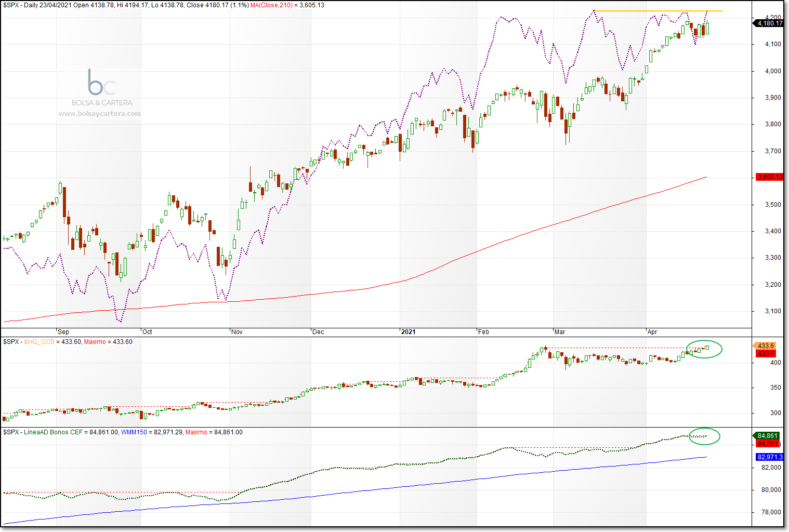Click the 80,000 axis label in bottom pane

click(771, 490)
